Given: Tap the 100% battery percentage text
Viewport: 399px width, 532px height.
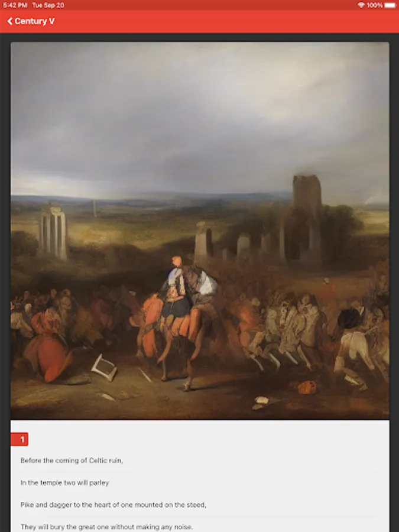Looking at the screenshot, I should pos(375,5).
